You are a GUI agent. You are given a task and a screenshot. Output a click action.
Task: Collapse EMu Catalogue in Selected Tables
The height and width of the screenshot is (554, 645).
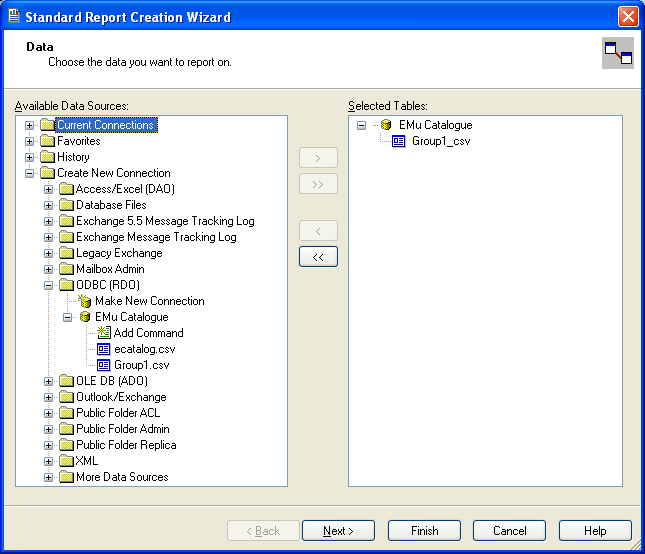pyautogui.click(x=362, y=125)
